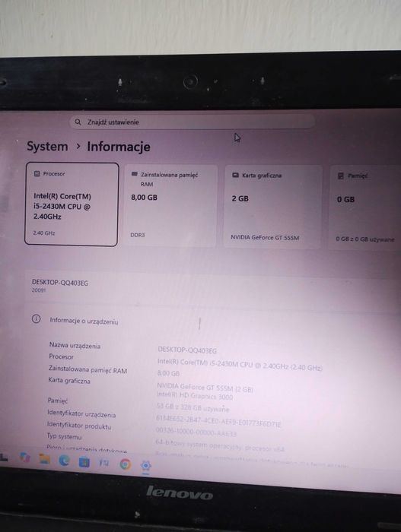Viewport: 401px width, 532px height.
Task: Select 'Nazwa urządzenia' label
Action: [x=75, y=345]
